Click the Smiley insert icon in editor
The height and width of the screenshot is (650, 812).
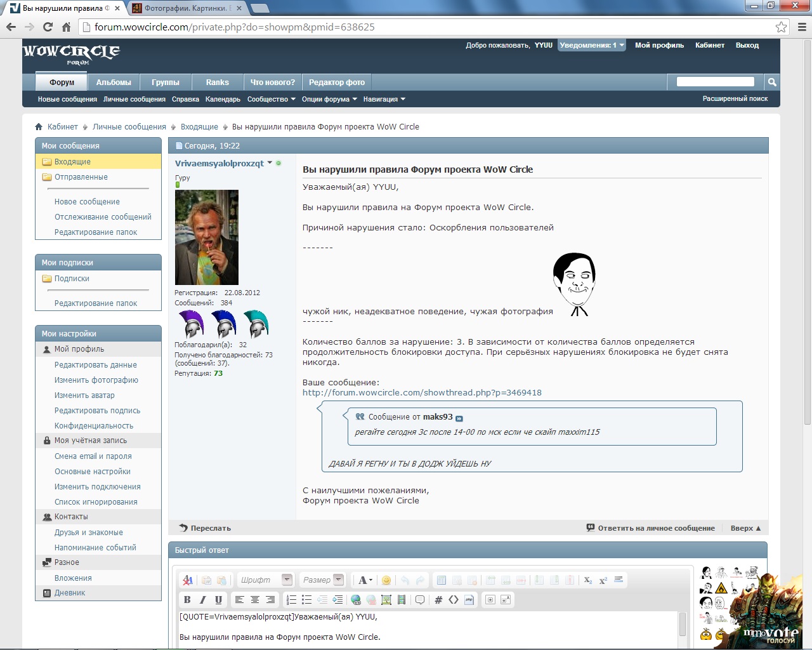pyautogui.click(x=386, y=580)
